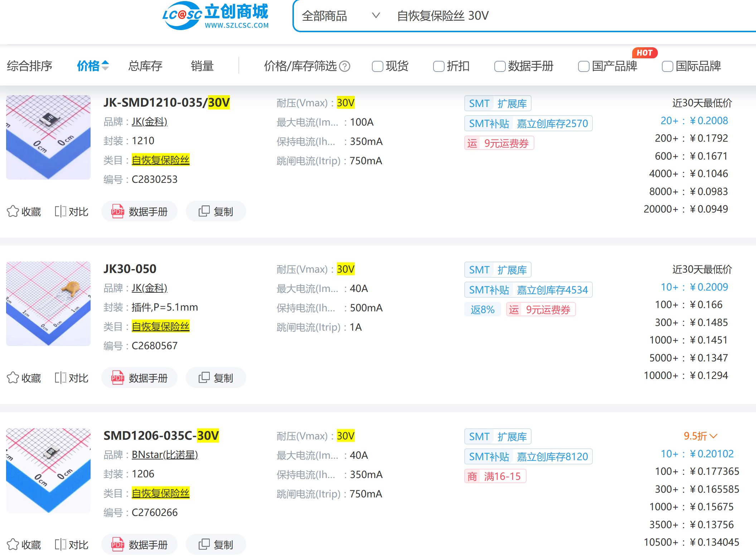Expand the 9.5折 discount chevron
The image size is (756, 560).
click(713, 436)
